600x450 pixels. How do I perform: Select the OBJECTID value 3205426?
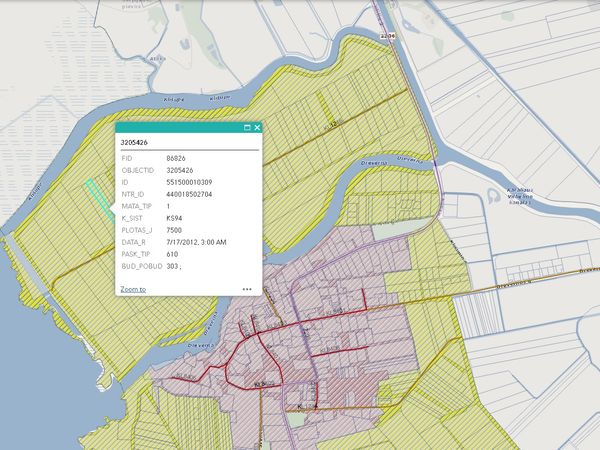(179, 170)
